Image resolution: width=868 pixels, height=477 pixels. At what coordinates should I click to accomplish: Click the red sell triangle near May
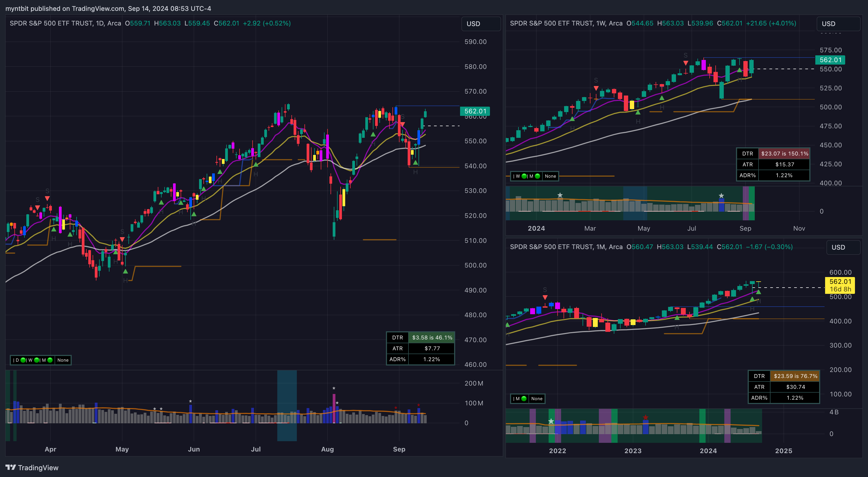tap(122, 239)
